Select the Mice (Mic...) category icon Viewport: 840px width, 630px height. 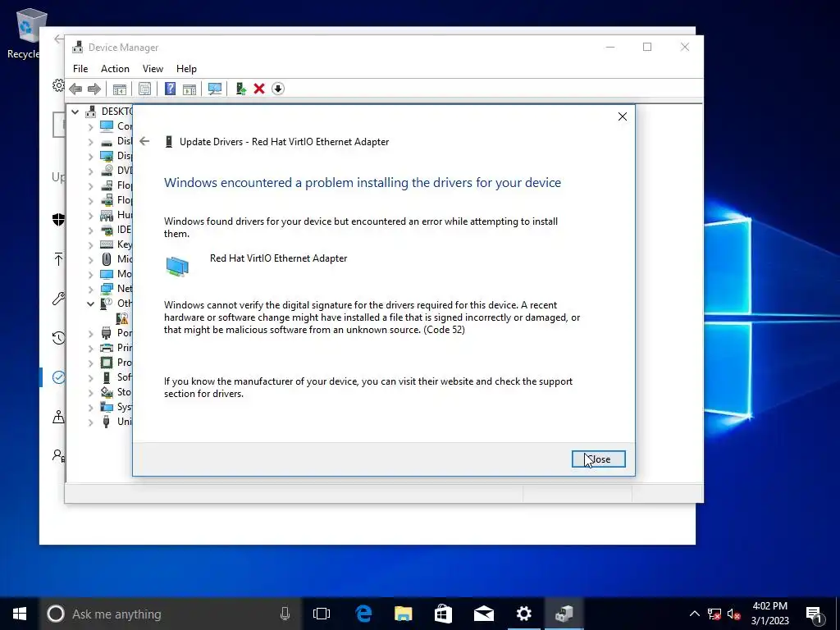(107, 259)
